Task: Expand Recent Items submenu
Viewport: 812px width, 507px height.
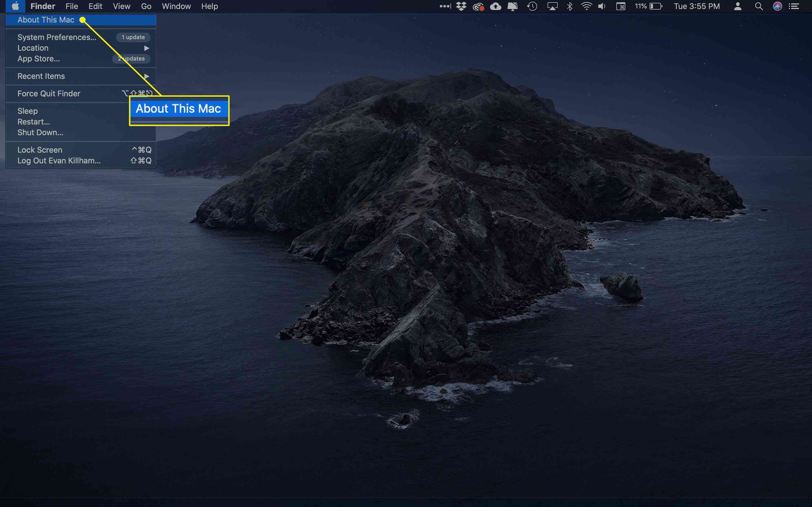Action: point(147,76)
